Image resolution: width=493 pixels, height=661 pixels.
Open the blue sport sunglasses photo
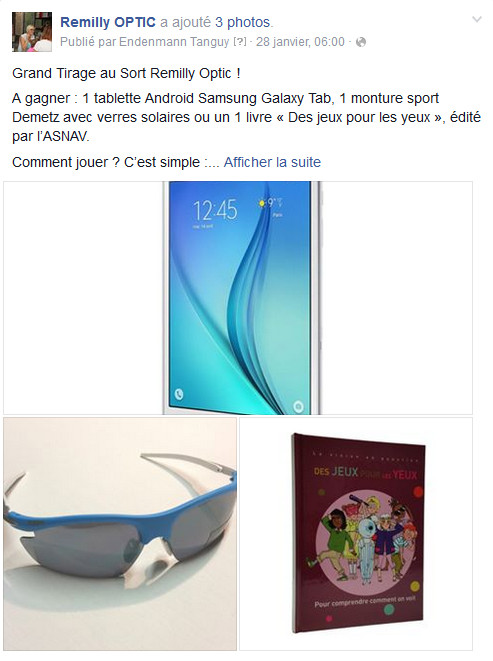point(120,534)
